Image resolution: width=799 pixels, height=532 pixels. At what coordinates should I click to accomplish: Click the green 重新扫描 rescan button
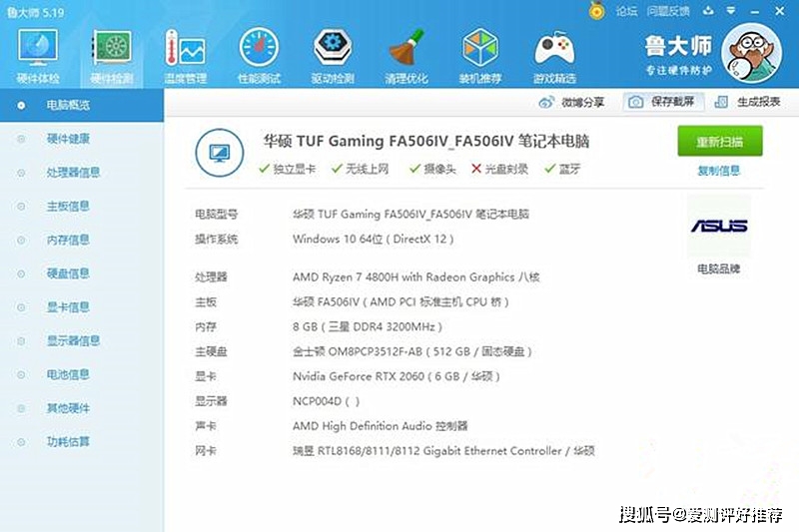[719, 141]
